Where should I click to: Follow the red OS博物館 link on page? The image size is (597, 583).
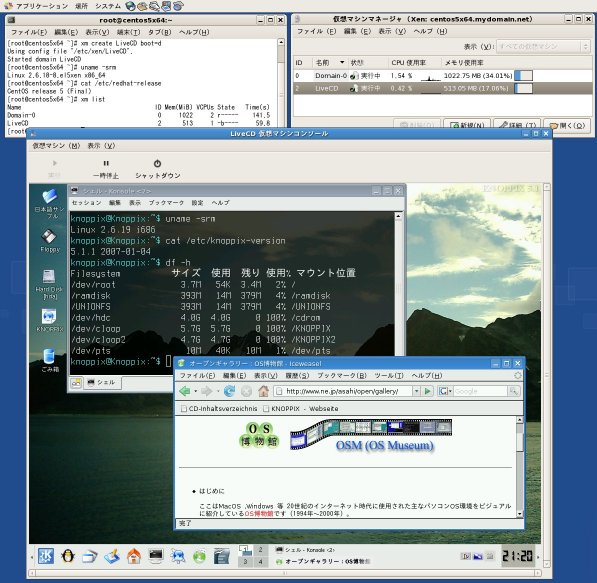point(259,514)
